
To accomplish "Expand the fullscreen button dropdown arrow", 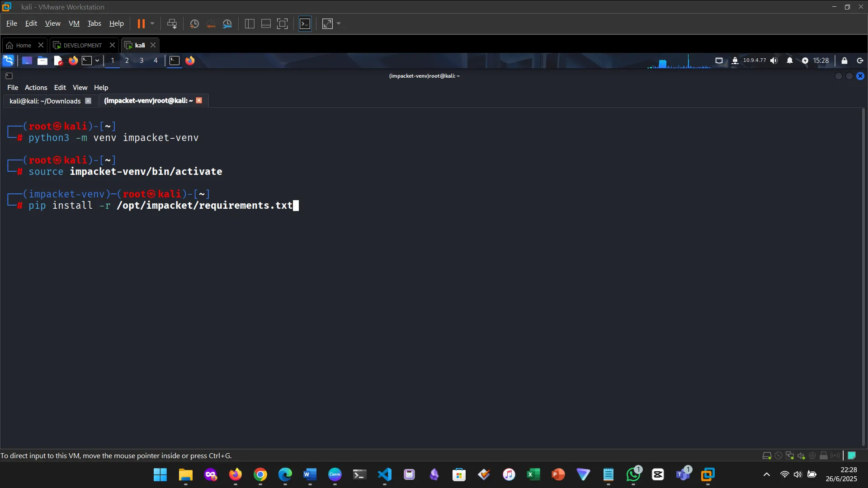I will 339,23.
